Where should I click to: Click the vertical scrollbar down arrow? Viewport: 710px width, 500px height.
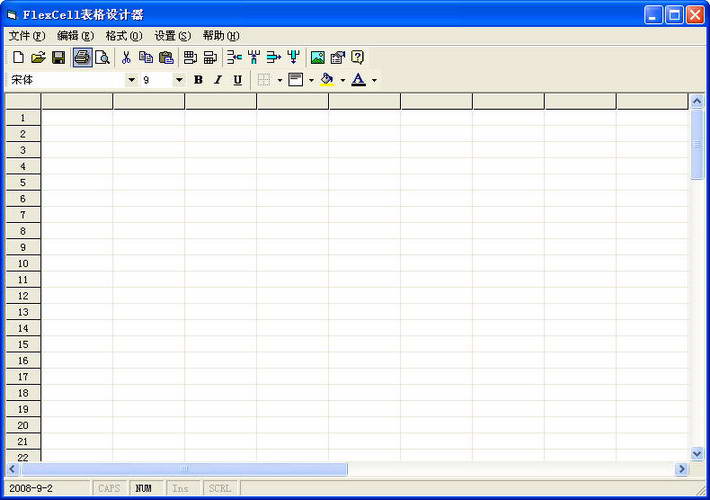(697, 453)
